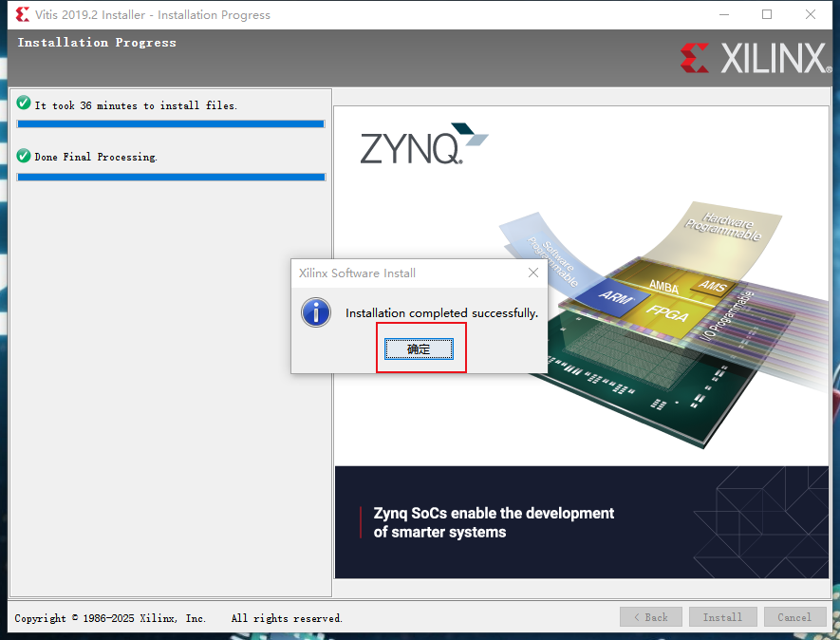The width and height of the screenshot is (840, 640).
Task: Confirm the success dialog with 确定 button
Action: [x=419, y=348]
